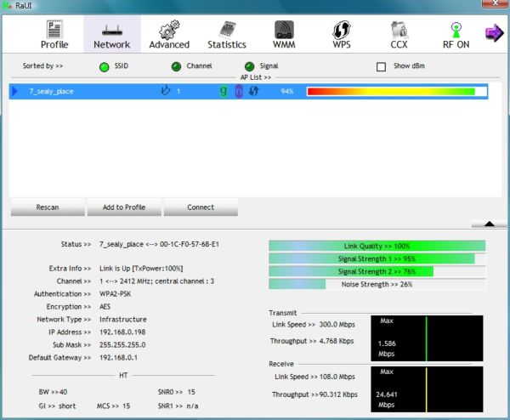Click the purple next arrow icon
This screenshot has height=420, width=510.
point(494,33)
